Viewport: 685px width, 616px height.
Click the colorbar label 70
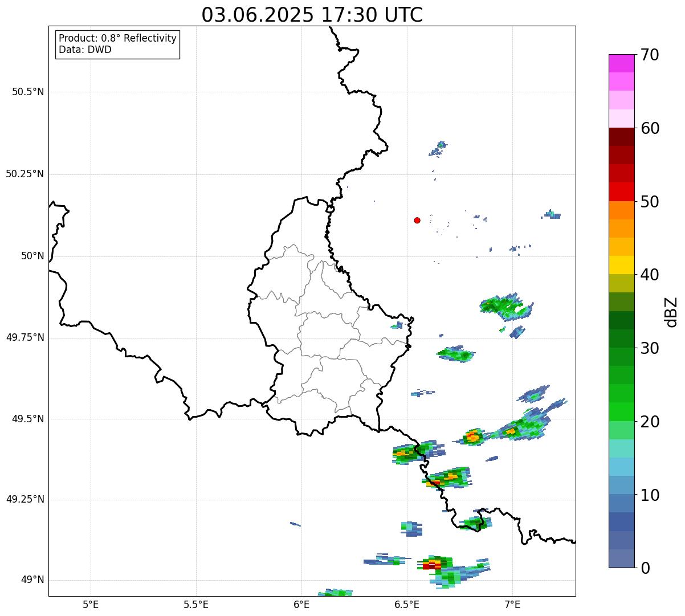pyautogui.click(x=650, y=55)
